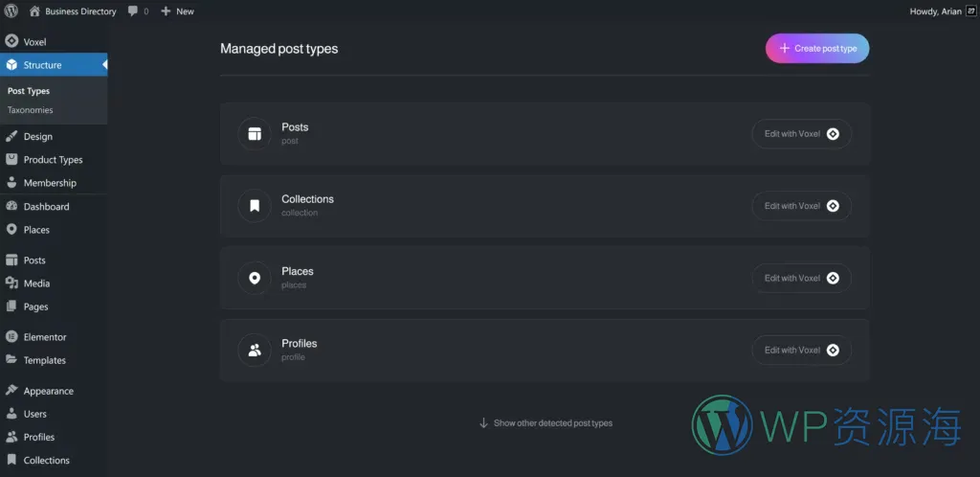The height and width of the screenshot is (477, 980).
Task: Select Appearance in the sidebar menu
Action: click(x=48, y=391)
